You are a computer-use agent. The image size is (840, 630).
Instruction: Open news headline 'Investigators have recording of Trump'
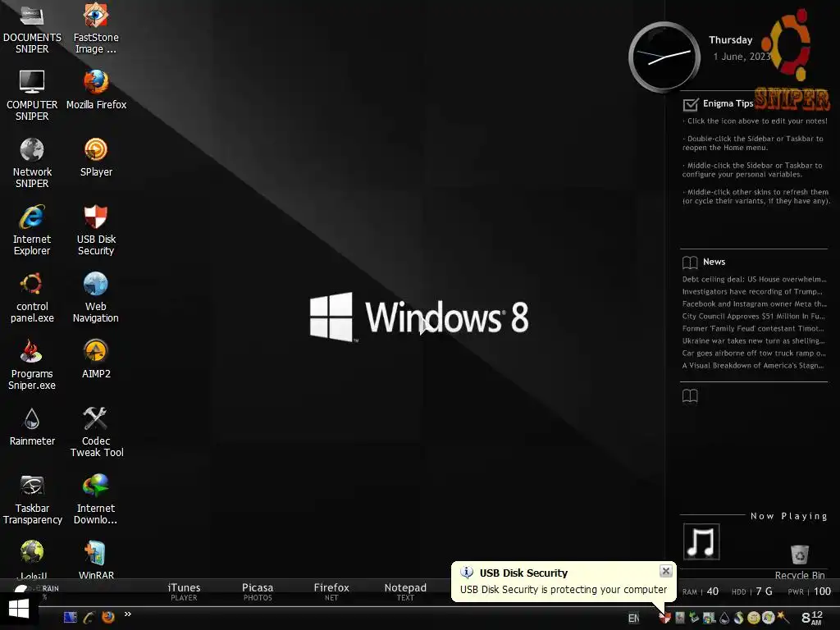click(x=752, y=291)
